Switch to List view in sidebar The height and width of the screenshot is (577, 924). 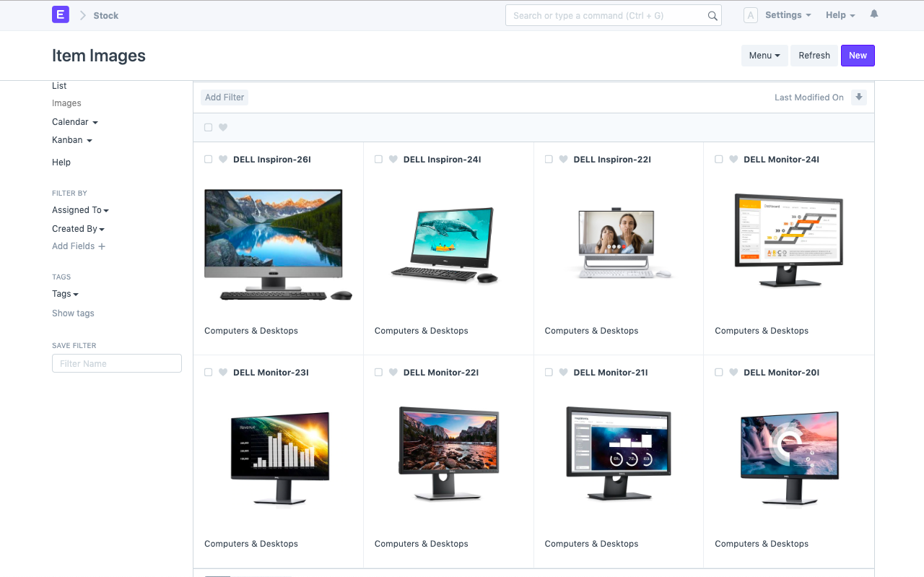coord(59,86)
